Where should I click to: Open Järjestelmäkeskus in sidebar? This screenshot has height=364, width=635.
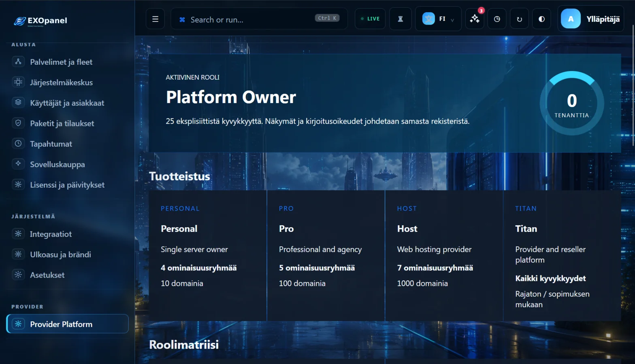click(67, 83)
